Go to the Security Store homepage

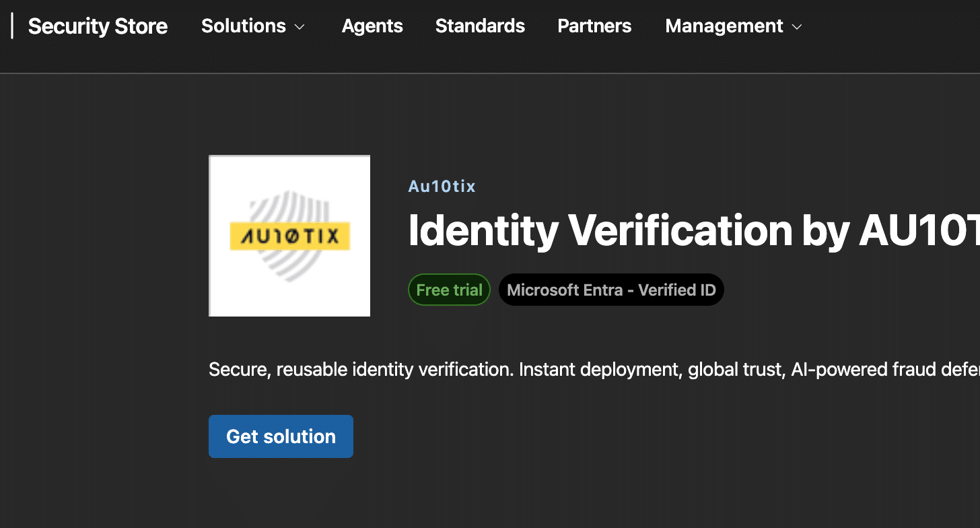coord(98,26)
